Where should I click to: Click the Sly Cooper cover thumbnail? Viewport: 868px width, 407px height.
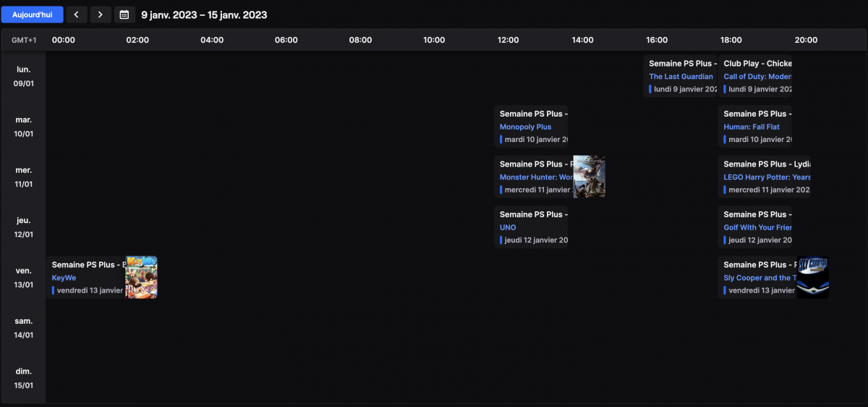[x=813, y=277]
